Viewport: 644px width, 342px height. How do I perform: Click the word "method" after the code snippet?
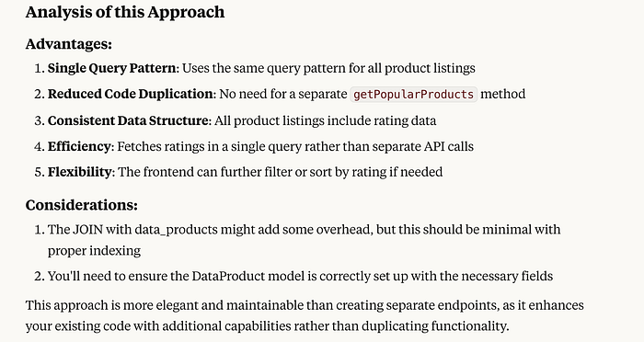(x=502, y=94)
